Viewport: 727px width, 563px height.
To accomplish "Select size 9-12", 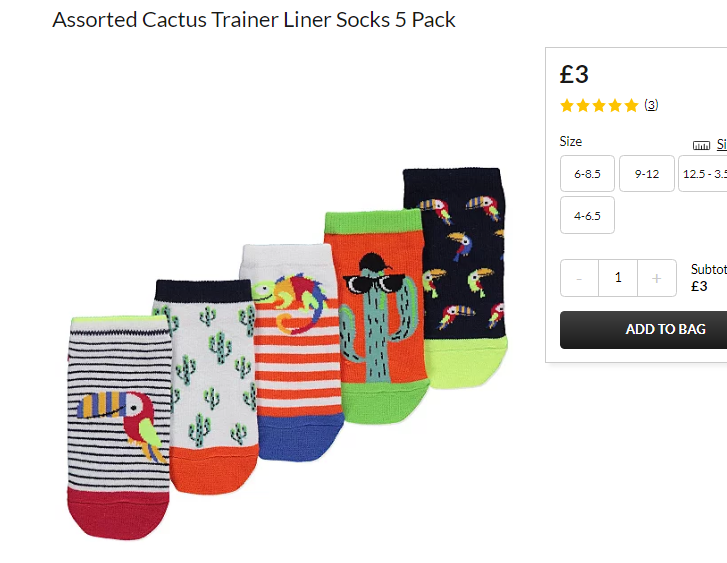I will pyautogui.click(x=647, y=173).
